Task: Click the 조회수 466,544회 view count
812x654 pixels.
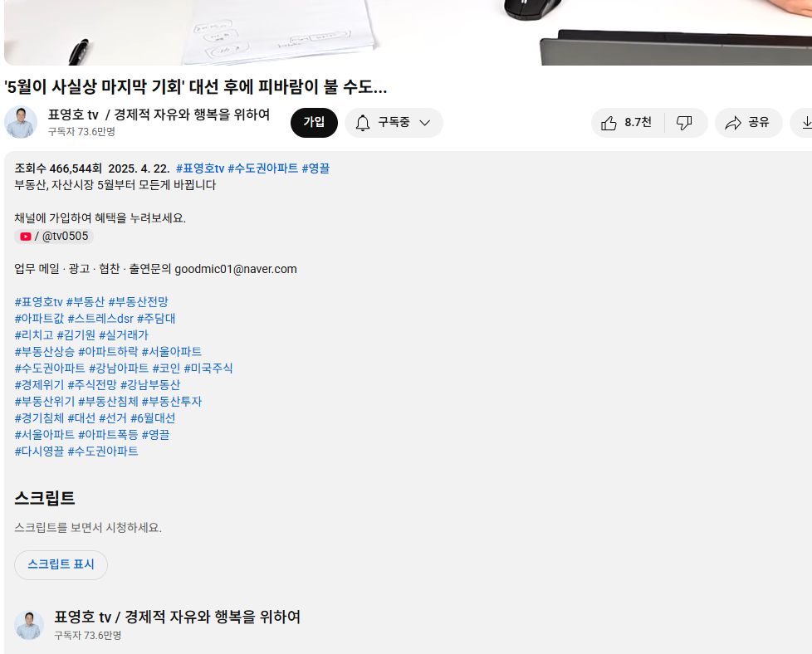Action: coord(58,168)
